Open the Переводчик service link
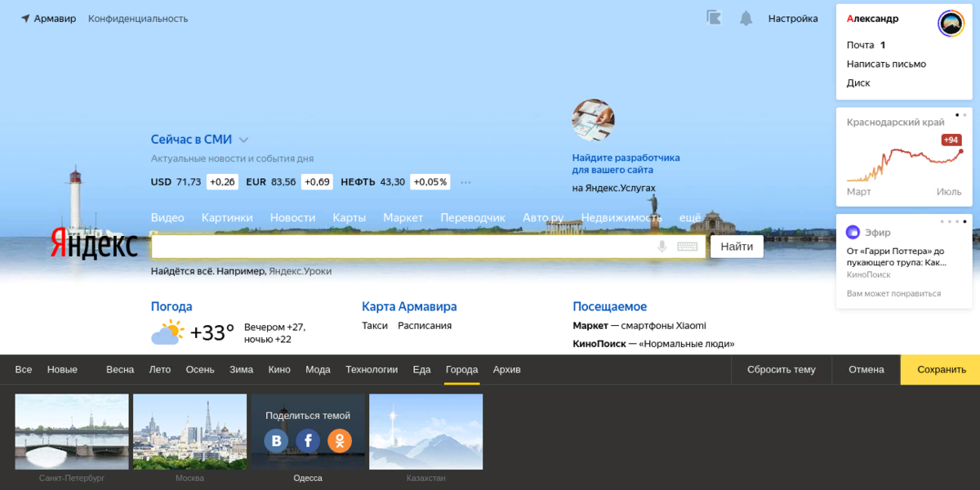Image resolution: width=980 pixels, height=490 pixels. pos(473,218)
